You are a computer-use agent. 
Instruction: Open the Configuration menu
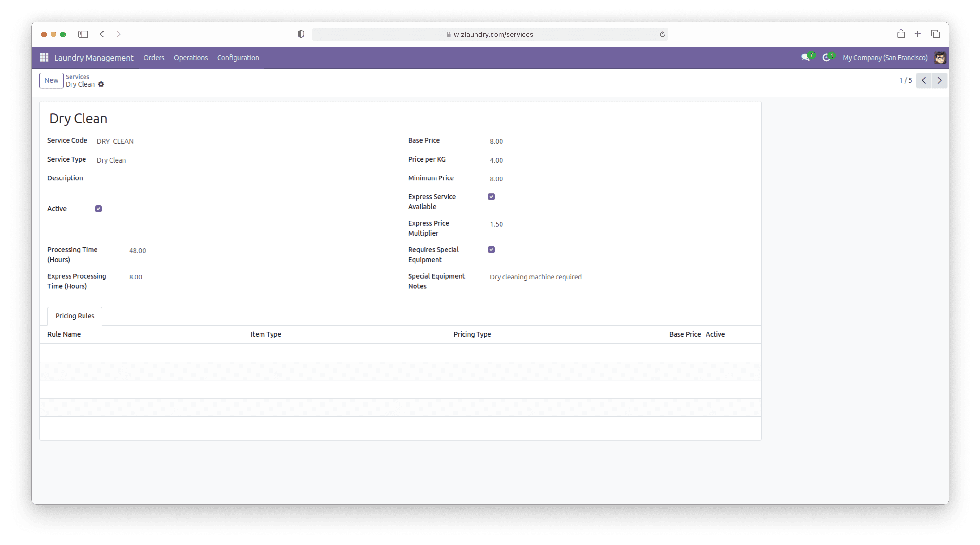pyautogui.click(x=238, y=58)
